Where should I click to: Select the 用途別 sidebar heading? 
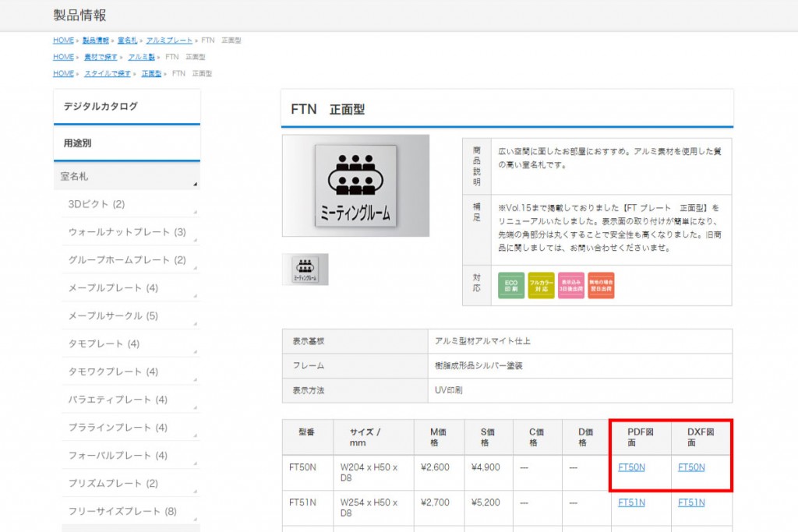[127, 143]
